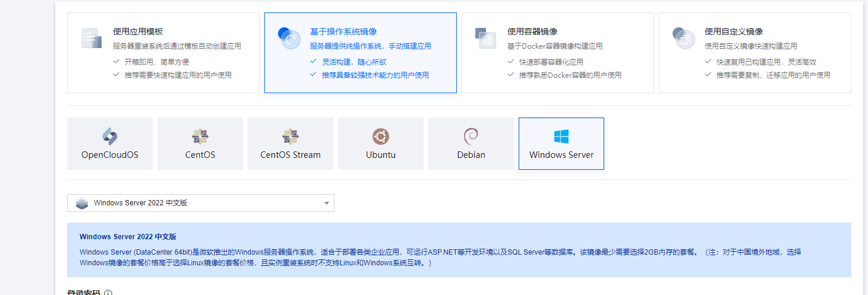Select 使用容器镜像 image option

(558, 53)
